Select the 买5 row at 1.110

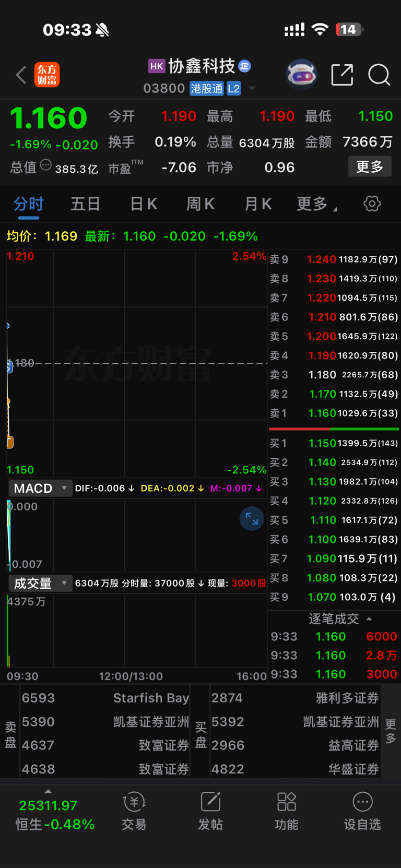(334, 520)
